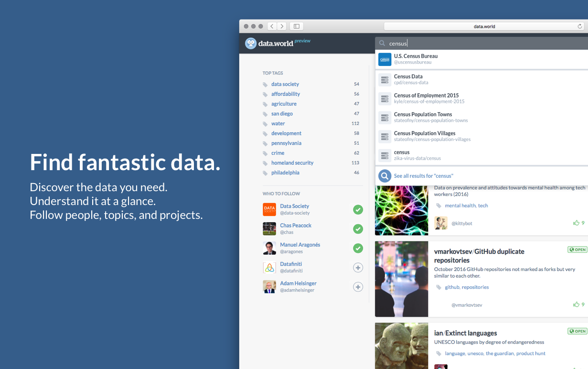Open the affordability tag

tap(286, 94)
